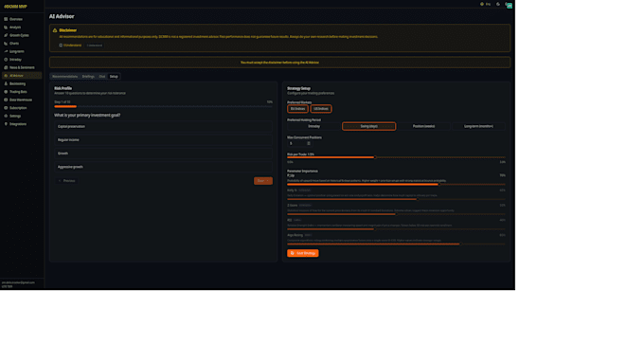Switch to the Briefings tab
This screenshot has height=363, width=644.
pyautogui.click(x=88, y=77)
